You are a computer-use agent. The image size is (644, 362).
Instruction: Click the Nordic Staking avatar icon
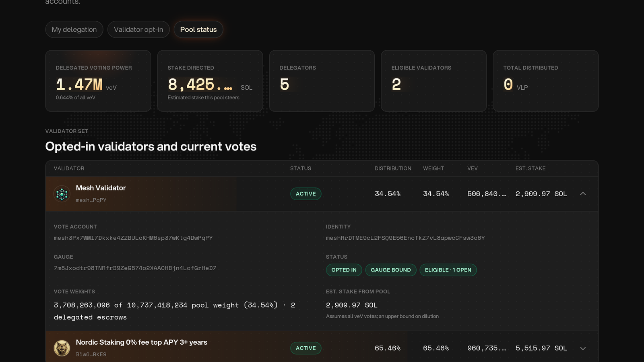62,348
